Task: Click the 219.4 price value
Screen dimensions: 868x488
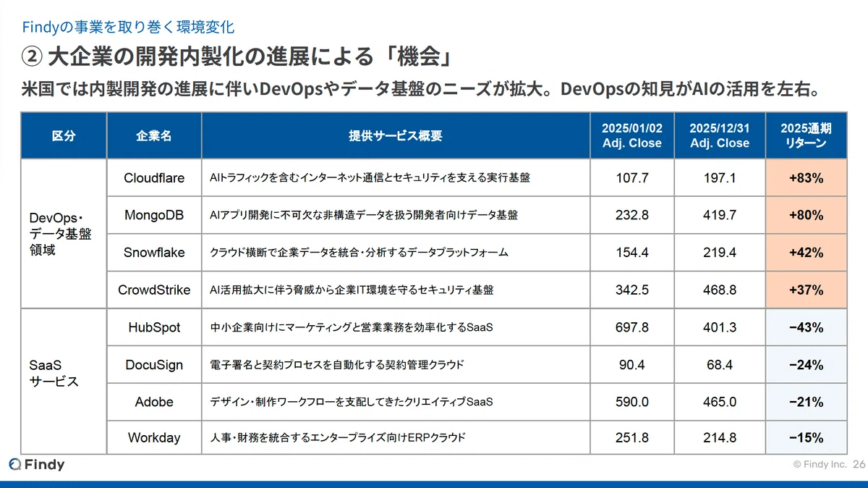Action: (720, 253)
